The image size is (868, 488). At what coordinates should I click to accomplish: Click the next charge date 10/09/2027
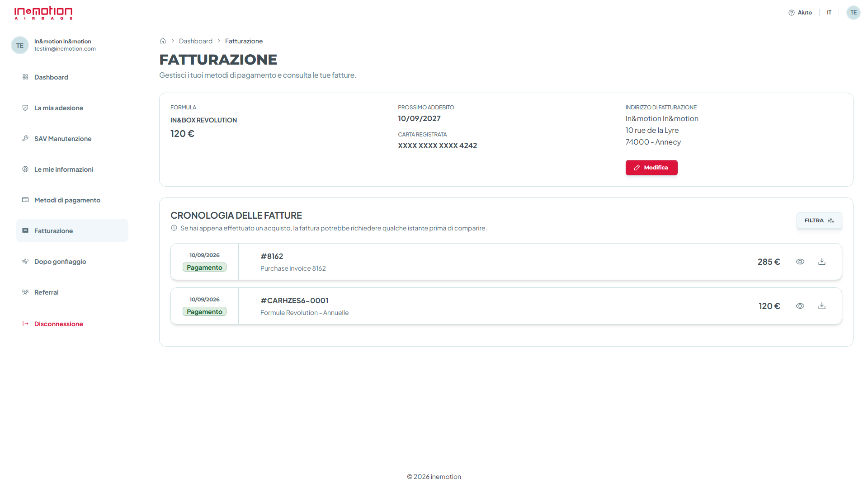pos(419,118)
